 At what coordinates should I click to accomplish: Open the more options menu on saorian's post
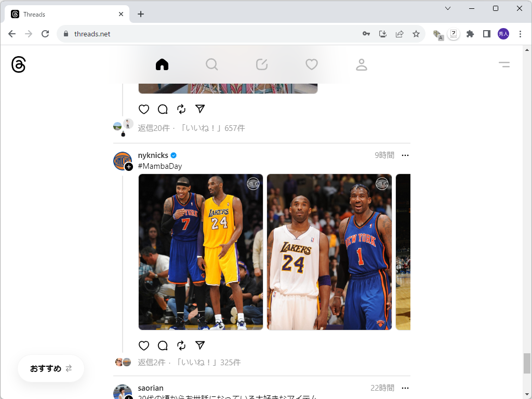[405, 388]
